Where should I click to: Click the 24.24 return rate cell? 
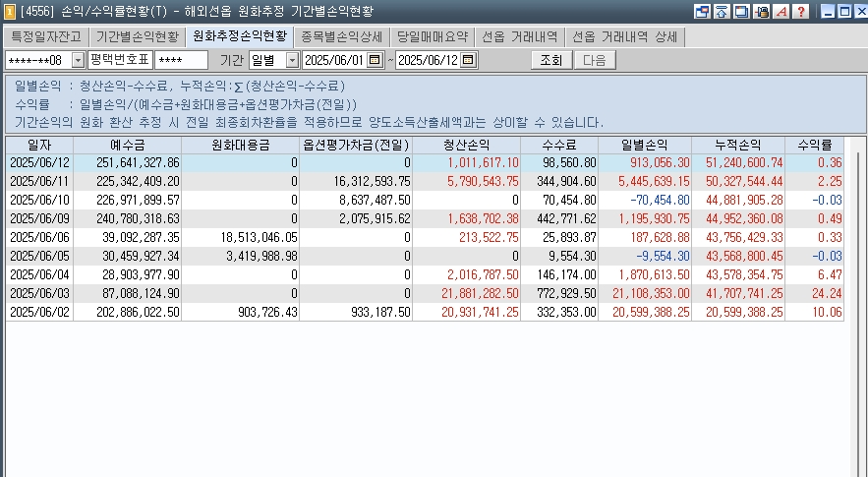click(x=814, y=293)
